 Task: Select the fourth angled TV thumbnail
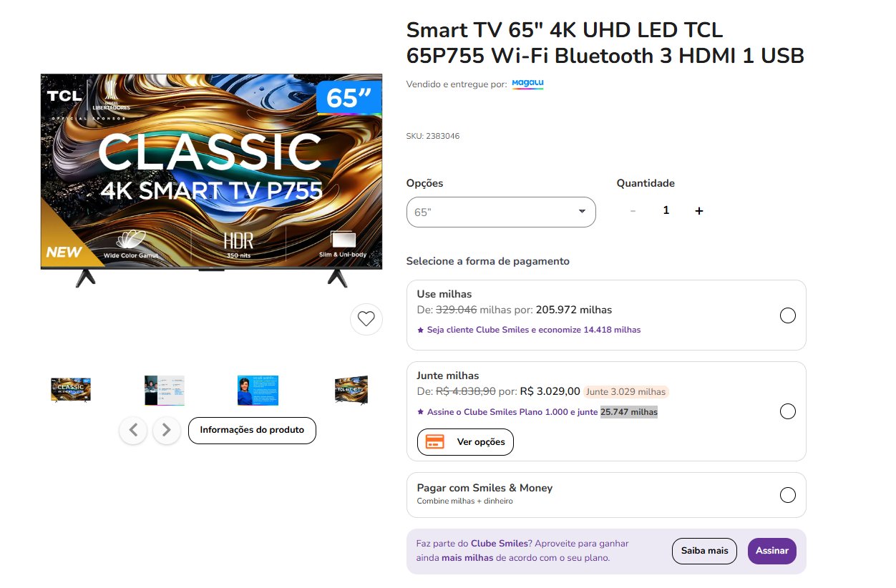click(x=351, y=390)
